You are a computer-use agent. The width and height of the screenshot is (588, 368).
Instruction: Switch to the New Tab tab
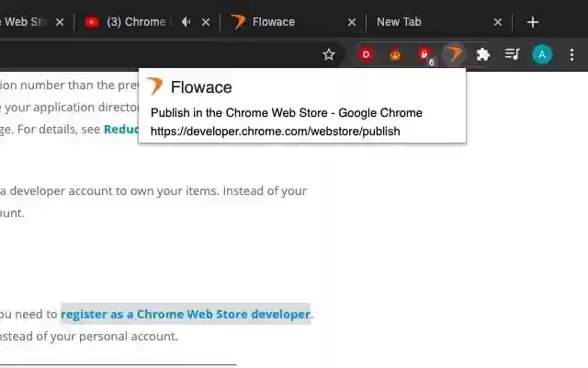(x=423, y=22)
